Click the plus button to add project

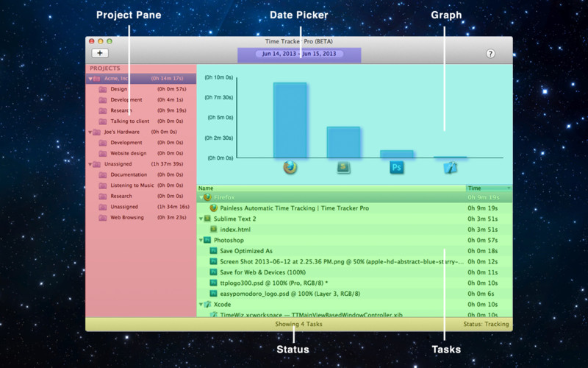[x=100, y=53]
